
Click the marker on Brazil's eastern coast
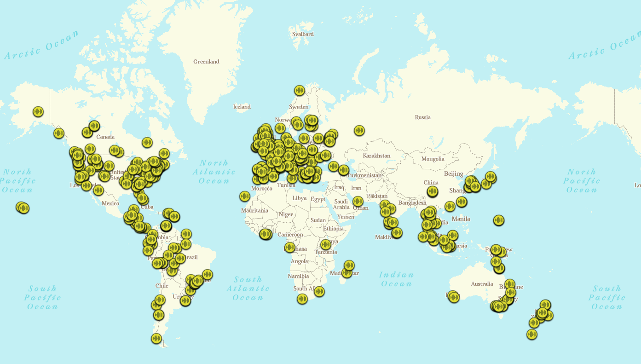click(208, 274)
